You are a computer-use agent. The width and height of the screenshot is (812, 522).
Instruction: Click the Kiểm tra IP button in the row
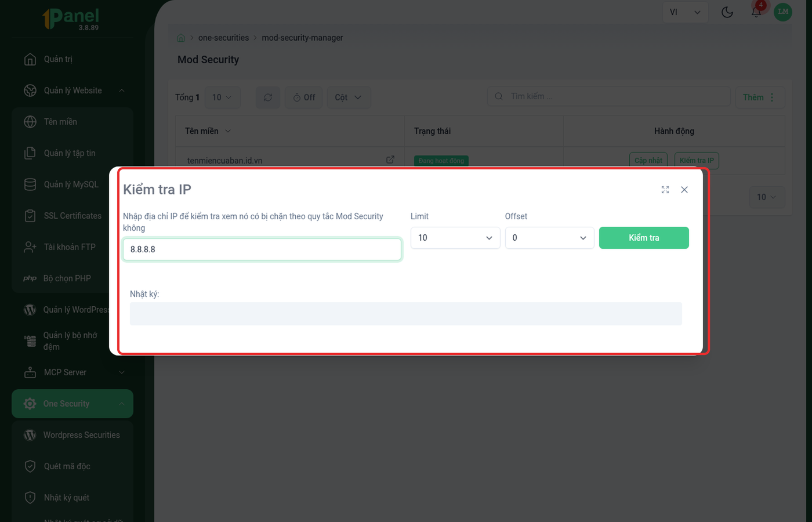pos(697,161)
